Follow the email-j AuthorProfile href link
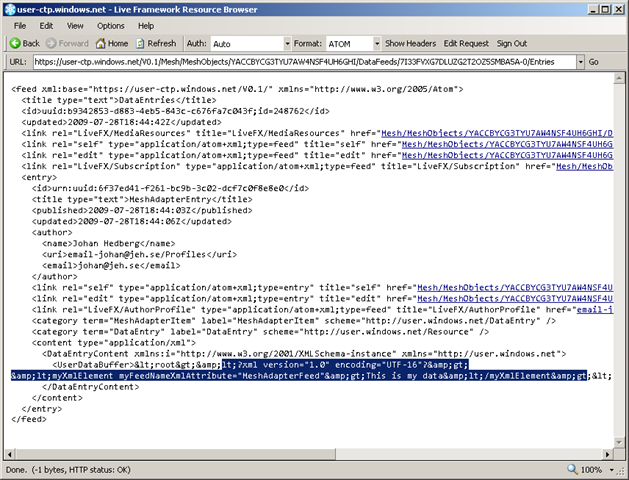 595,310
